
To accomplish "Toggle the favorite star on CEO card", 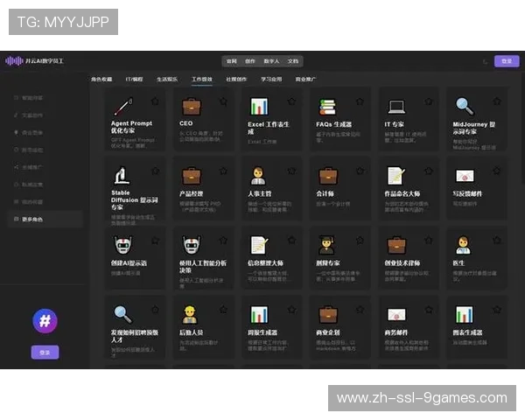I will tap(223, 101).
